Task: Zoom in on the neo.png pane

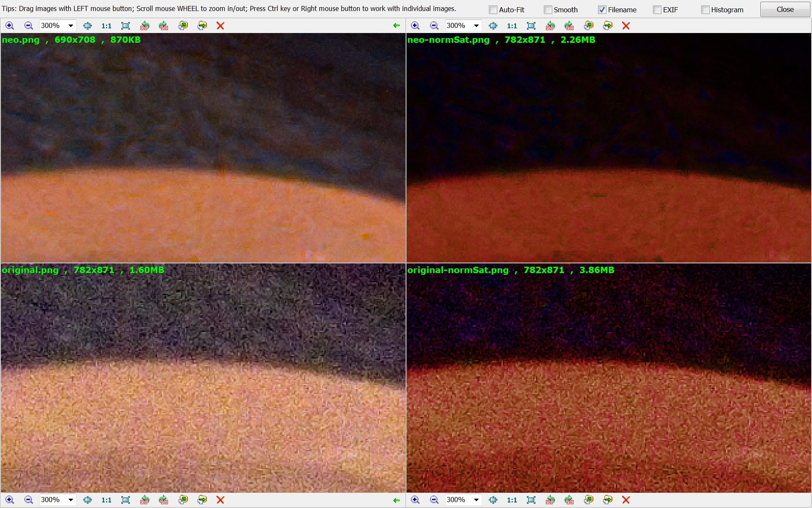Action: pos(9,26)
